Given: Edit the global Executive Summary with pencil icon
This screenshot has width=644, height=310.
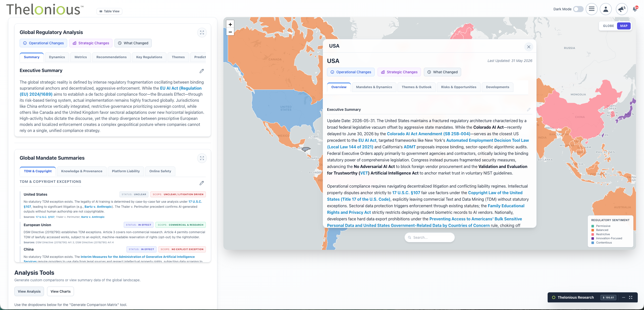Looking at the screenshot, I should coord(202,71).
